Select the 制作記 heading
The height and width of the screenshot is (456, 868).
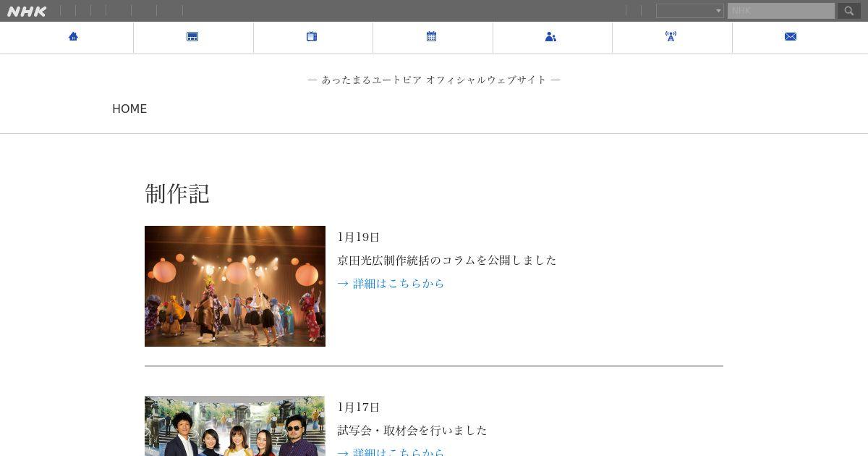tap(177, 193)
